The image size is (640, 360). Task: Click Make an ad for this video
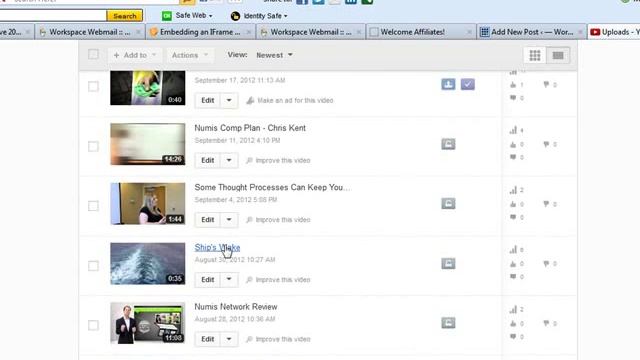tap(295, 100)
